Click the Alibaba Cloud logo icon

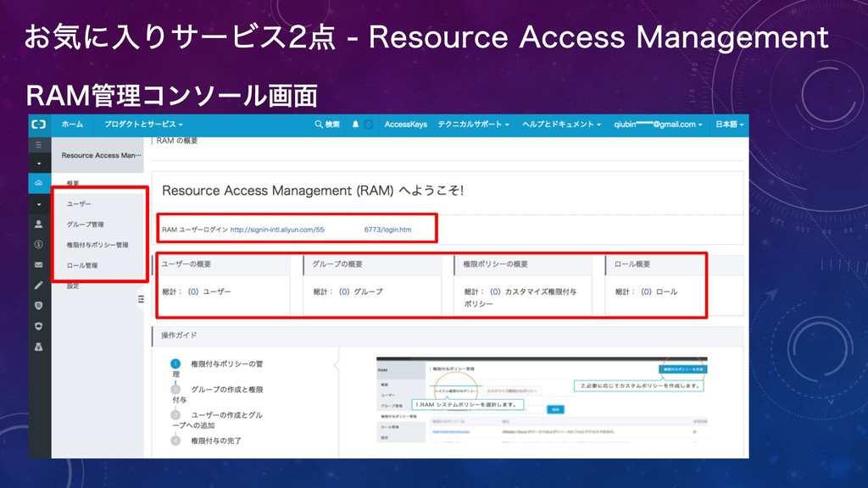coord(39,125)
